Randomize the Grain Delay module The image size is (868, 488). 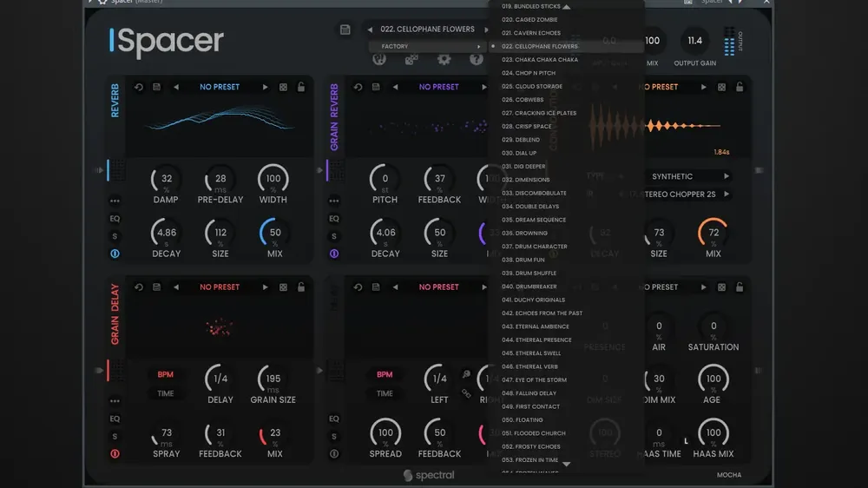(x=284, y=287)
